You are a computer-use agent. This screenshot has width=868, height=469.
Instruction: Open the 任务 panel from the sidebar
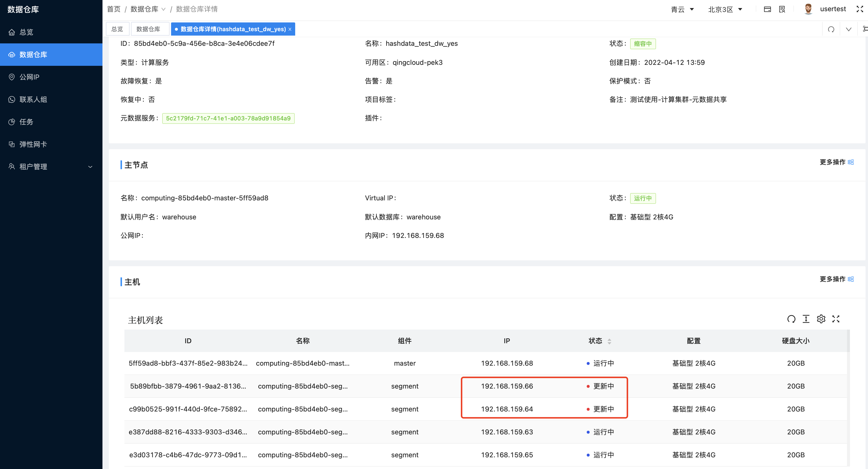pos(26,122)
